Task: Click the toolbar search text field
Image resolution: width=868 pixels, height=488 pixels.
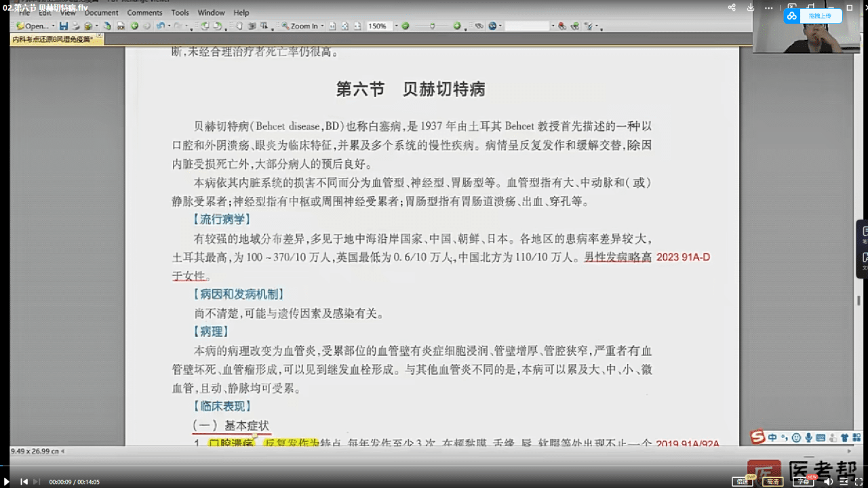Action: pyautogui.click(x=527, y=26)
